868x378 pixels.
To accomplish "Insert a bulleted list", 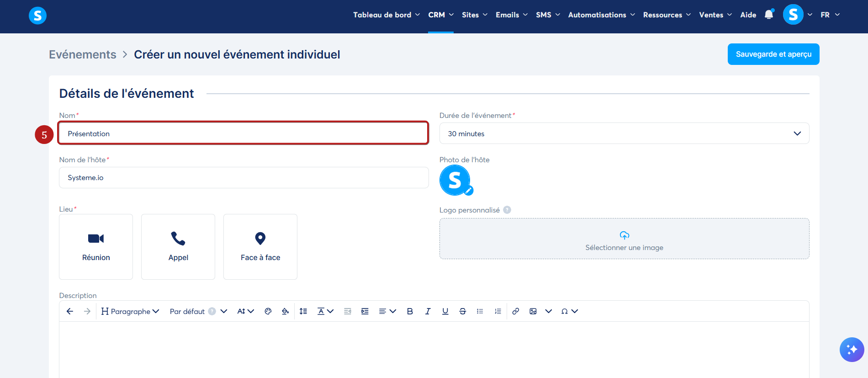I will [x=480, y=311].
